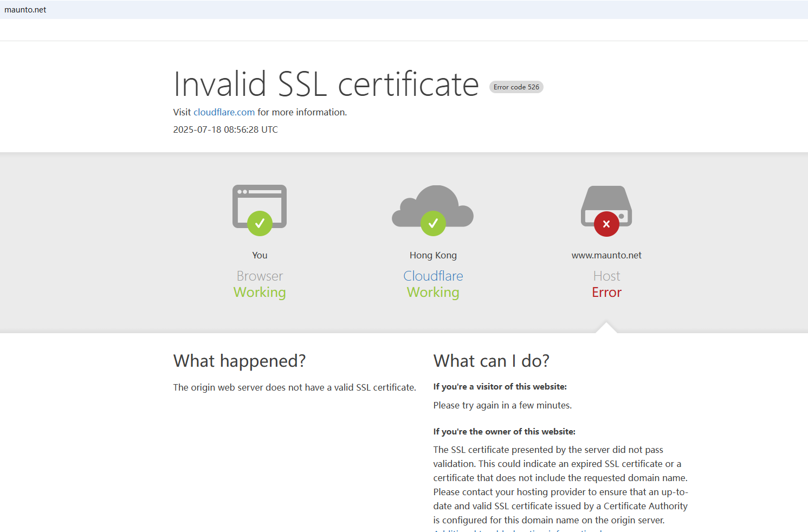Image resolution: width=808 pixels, height=532 pixels.
Task: Open the blue Cloudflare status link
Action: (433, 276)
